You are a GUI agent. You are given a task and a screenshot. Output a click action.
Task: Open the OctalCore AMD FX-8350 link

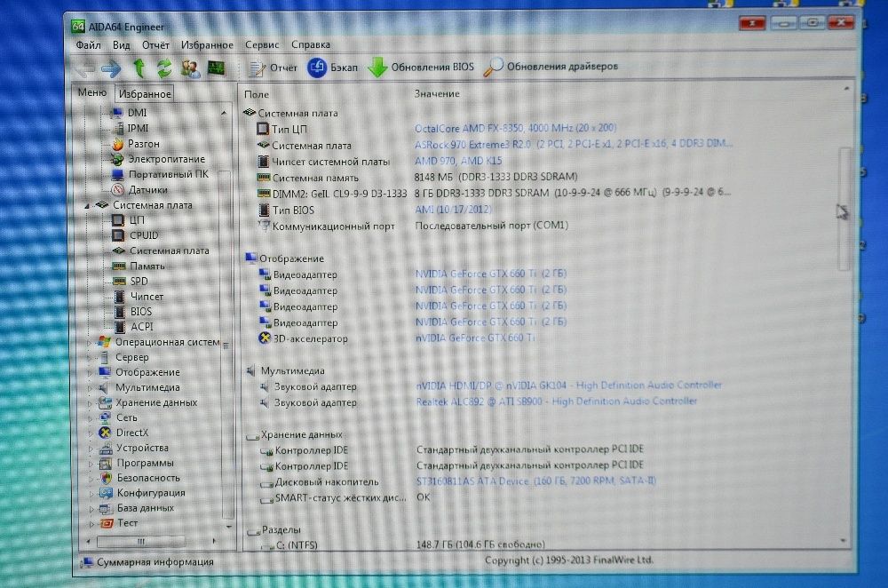(515, 129)
